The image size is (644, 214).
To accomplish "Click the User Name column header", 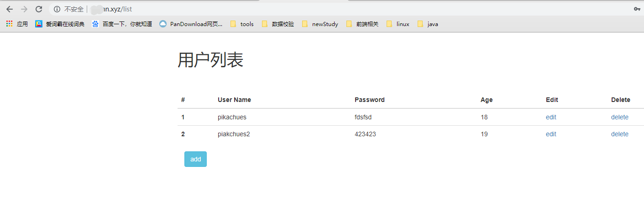I will coord(234,100).
